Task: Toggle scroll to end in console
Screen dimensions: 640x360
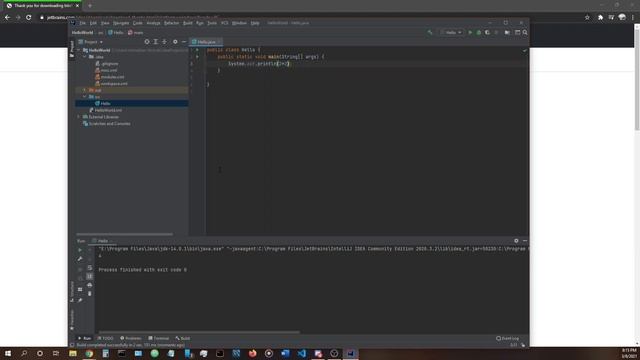Action: click(90, 276)
